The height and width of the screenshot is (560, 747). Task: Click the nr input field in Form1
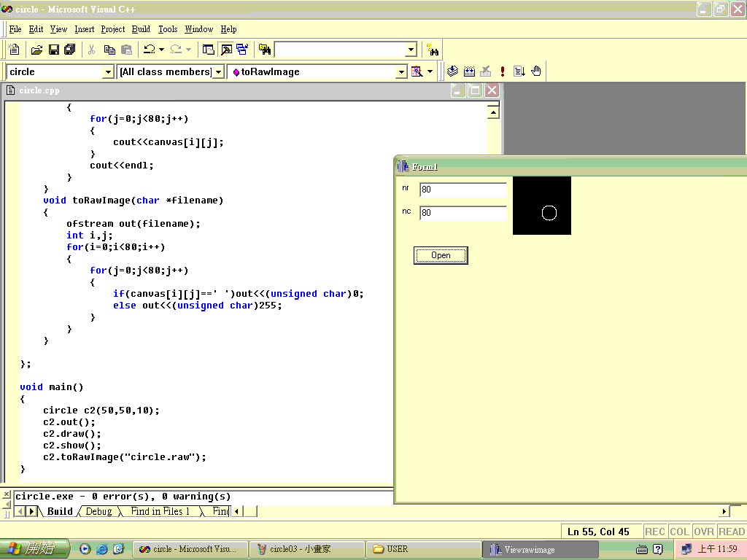pos(462,190)
